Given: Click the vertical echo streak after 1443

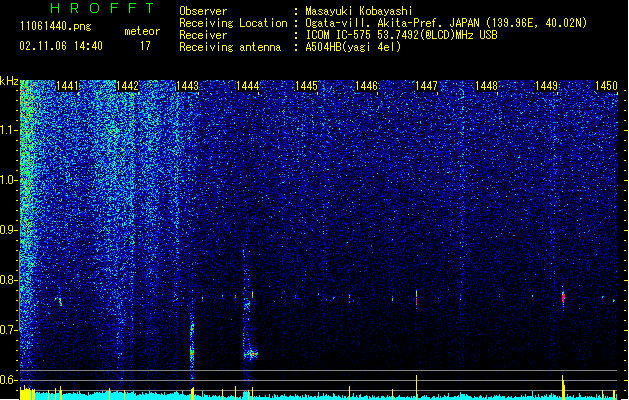Looking at the screenshot, I should tap(192, 341).
